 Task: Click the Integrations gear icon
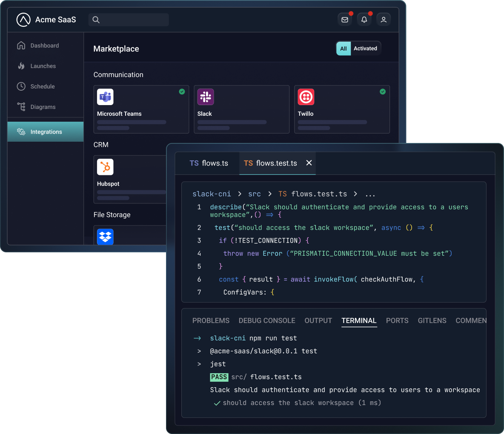tap(21, 132)
